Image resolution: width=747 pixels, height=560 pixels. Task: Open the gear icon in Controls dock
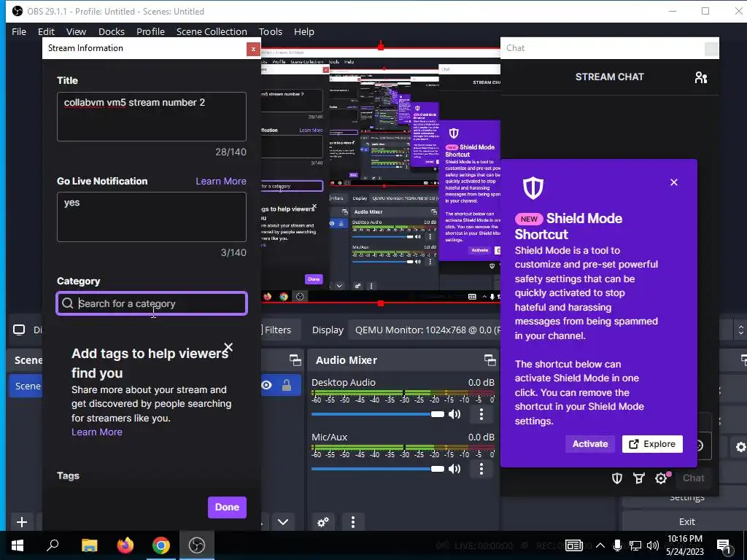tap(741, 447)
